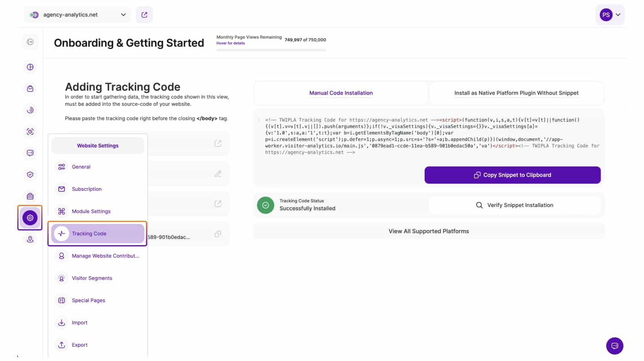
Task: Click the feedback smiley chat sidebar icon
Action: pos(30,153)
